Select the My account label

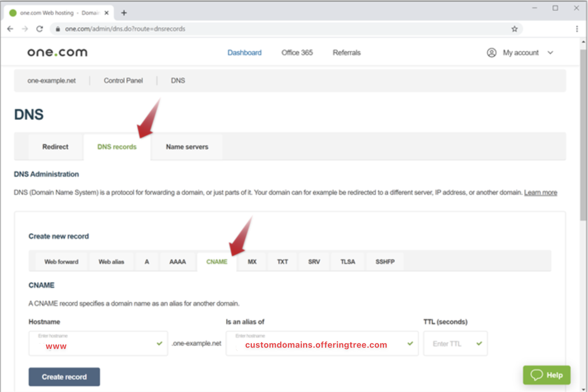521,53
